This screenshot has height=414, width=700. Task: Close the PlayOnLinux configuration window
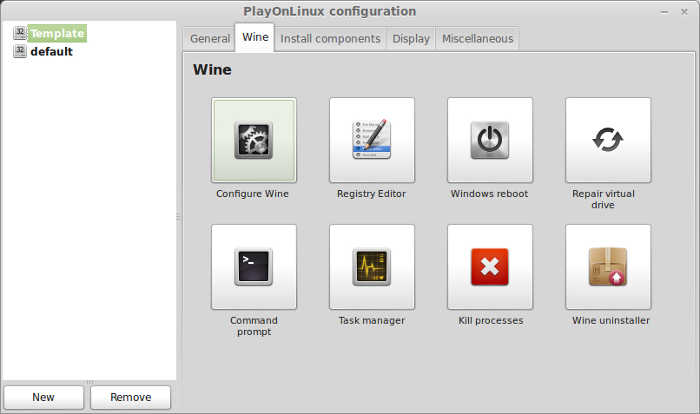click(x=684, y=12)
